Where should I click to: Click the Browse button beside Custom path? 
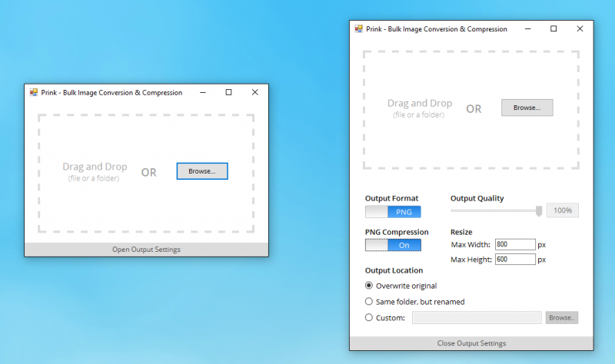[x=562, y=318]
